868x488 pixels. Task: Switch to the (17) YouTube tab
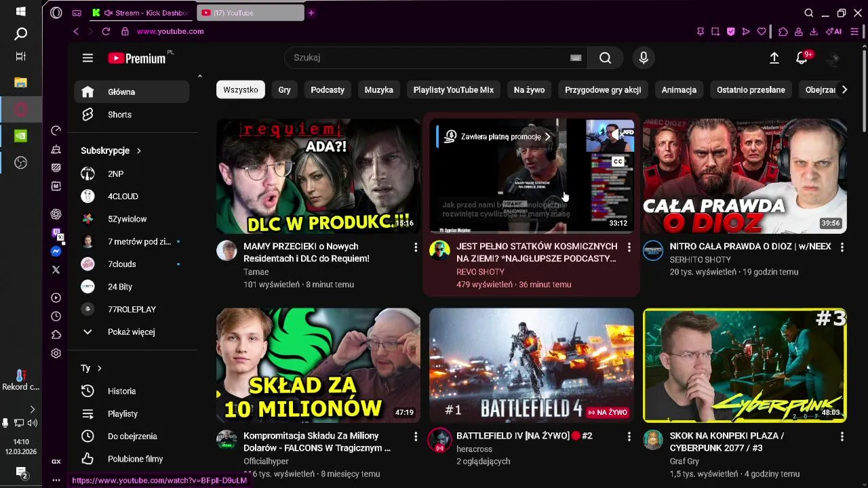tap(251, 13)
